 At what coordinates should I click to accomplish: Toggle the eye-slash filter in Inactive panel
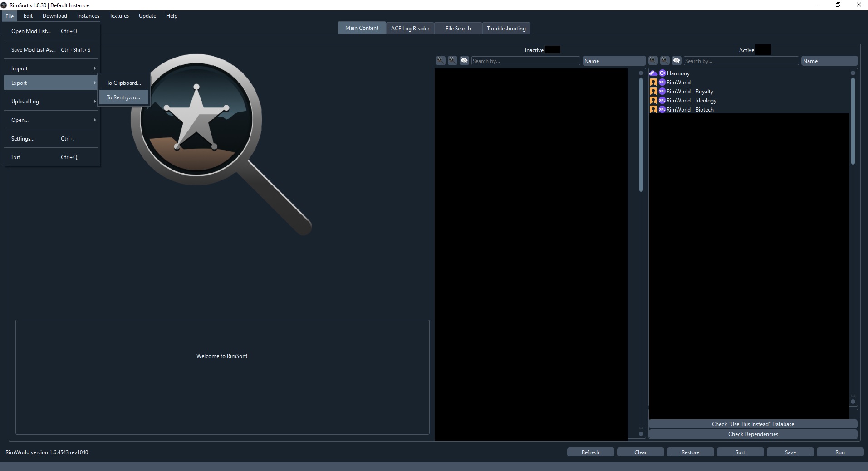(464, 61)
